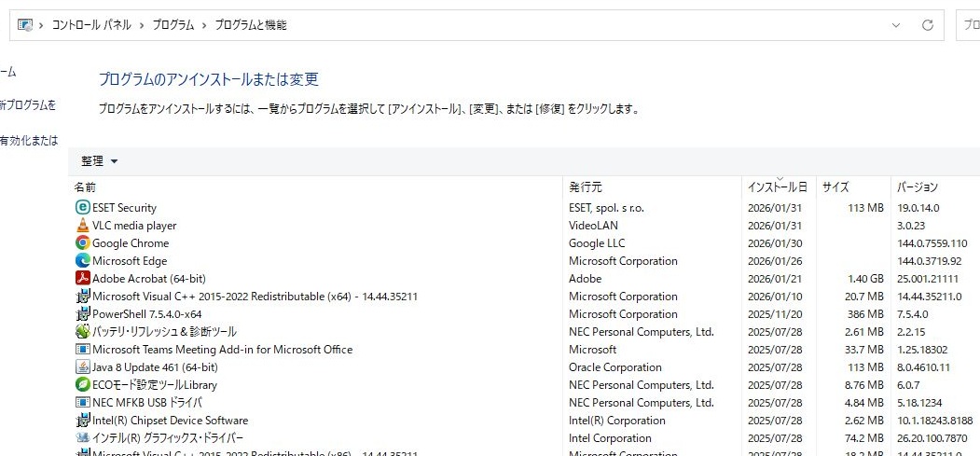
Task: Select the VLC media player cone icon
Action: pyautogui.click(x=82, y=226)
